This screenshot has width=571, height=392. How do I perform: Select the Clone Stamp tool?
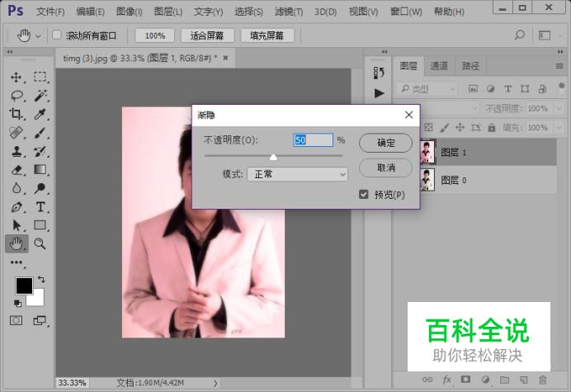click(16, 151)
